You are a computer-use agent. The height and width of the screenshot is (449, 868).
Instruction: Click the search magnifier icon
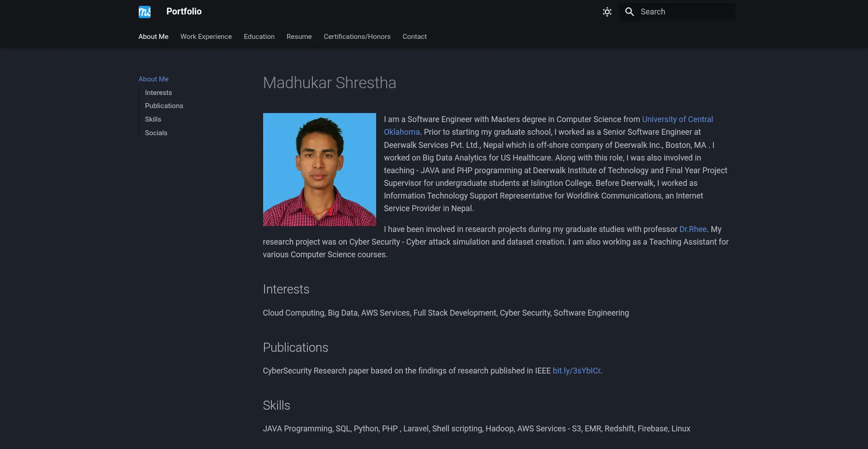pos(629,12)
